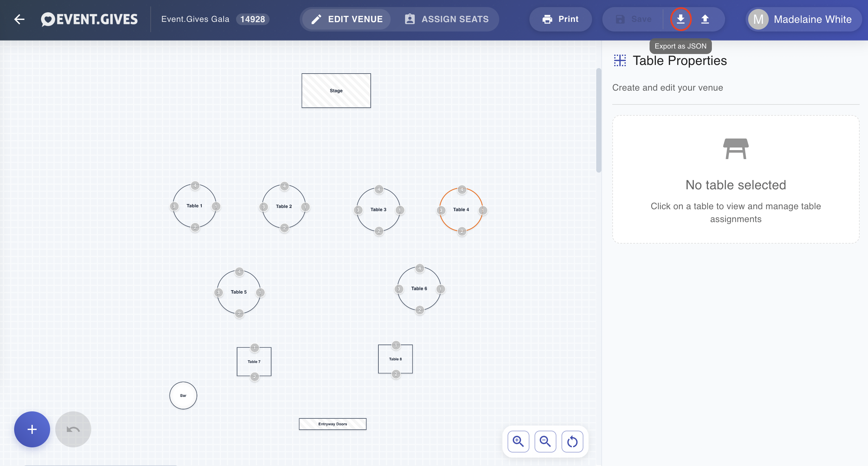Click seat 2 on Table 3

(x=379, y=231)
